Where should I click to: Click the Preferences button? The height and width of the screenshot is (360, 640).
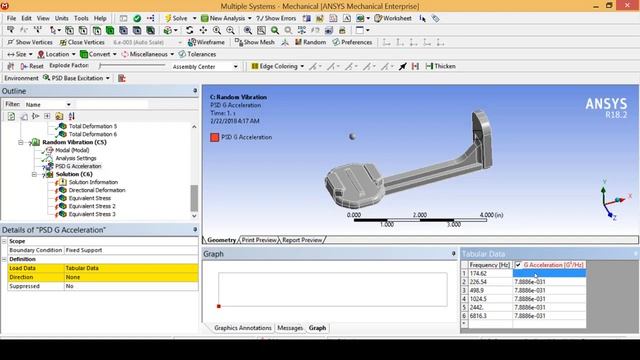[x=352, y=42]
